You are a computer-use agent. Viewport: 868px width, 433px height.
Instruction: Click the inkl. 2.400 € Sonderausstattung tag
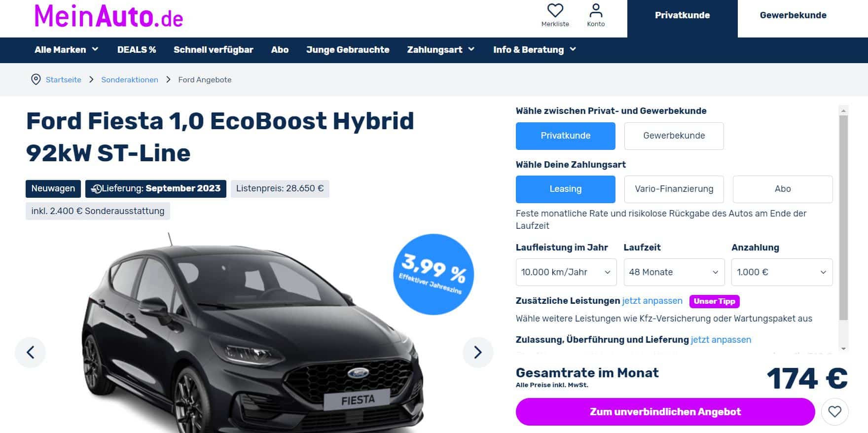coord(98,211)
